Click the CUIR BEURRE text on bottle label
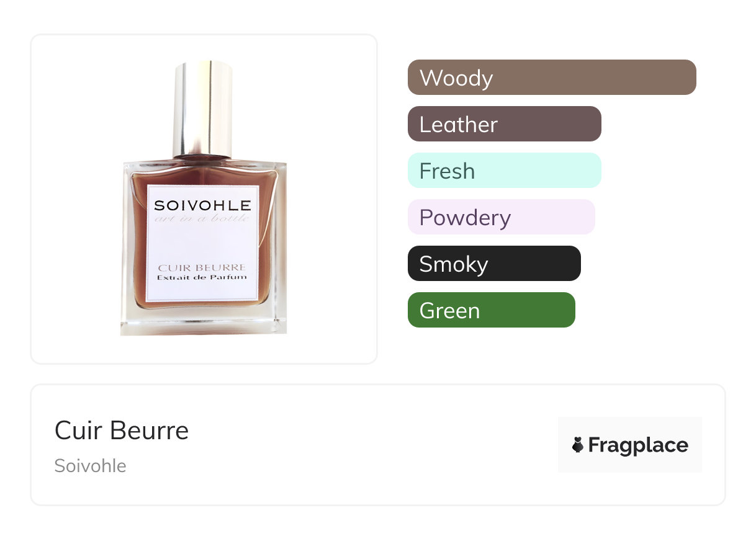This screenshot has height=536, width=756. pos(202,267)
